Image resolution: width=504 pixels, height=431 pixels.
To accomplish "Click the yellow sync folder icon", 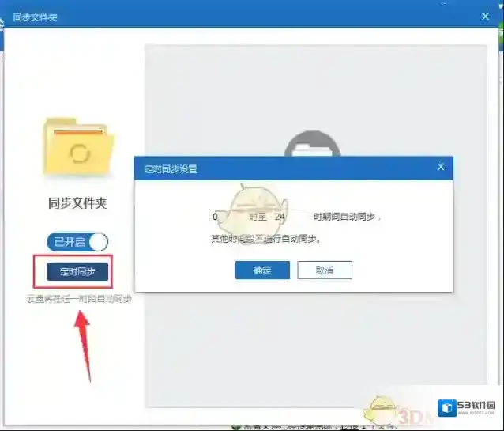I will 78,146.
